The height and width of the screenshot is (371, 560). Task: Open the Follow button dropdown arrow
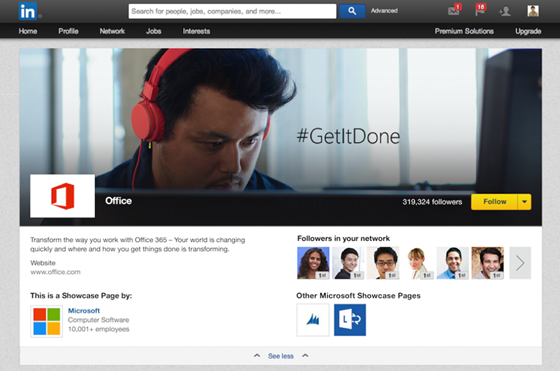point(524,202)
